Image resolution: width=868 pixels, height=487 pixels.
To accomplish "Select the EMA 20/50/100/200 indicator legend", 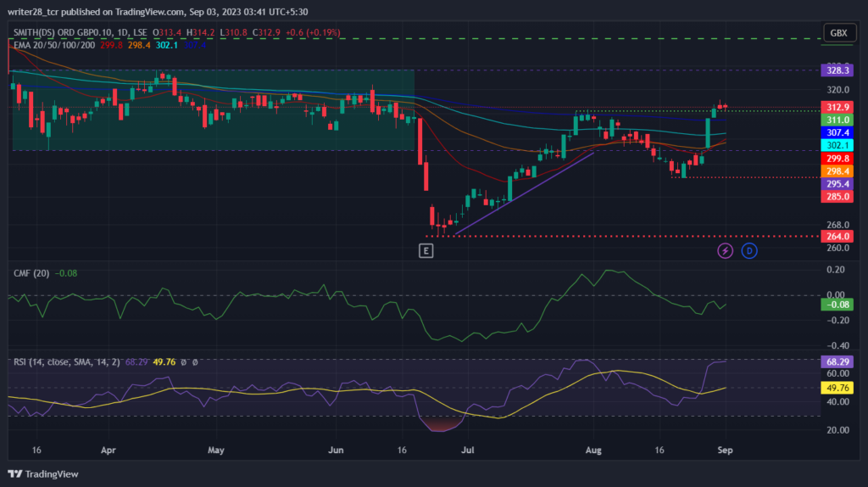I will click(54, 45).
